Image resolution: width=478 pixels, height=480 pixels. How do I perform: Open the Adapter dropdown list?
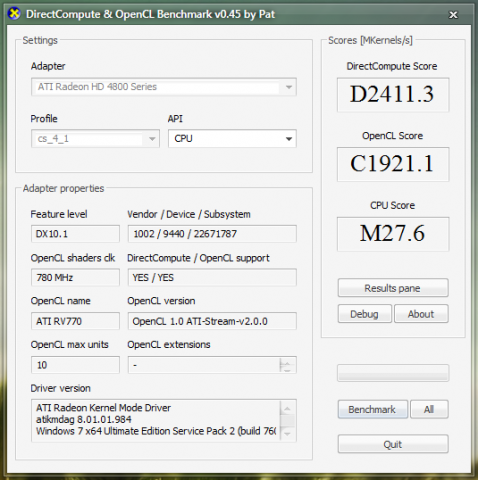click(x=164, y=87)
